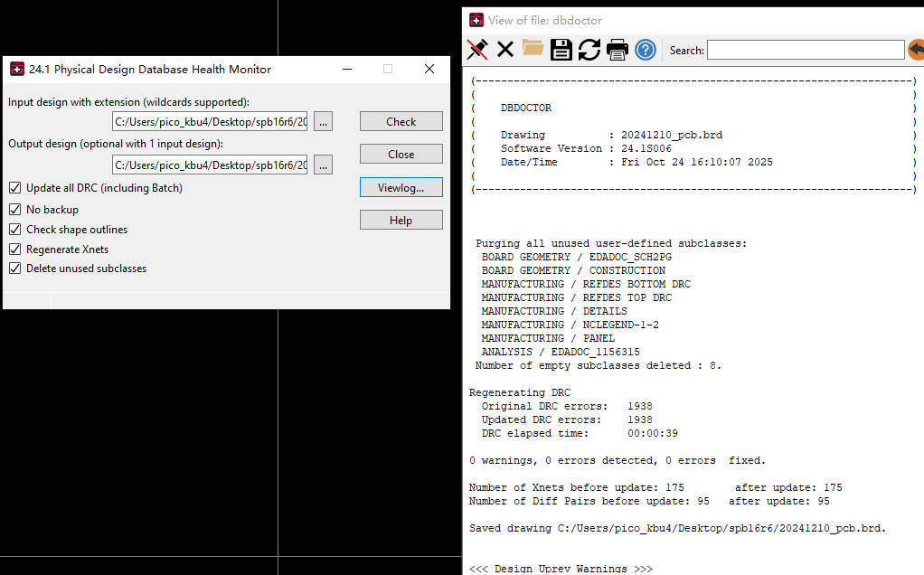Screen dimensions: 924x575
Task: Click 'Purging all unused user-defined subclasses:' line
Action: point(611,243)
